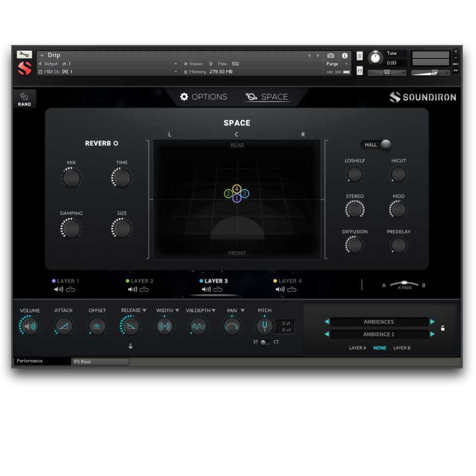Click the A/B X-FADE slider
Viewport: 476px width, 476px height.
pos(404,284)
